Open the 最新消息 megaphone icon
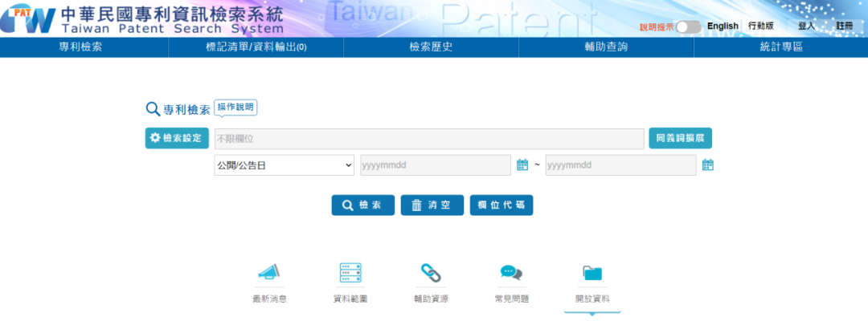Viewport: 868px width, 321px height. coord(269,272)
